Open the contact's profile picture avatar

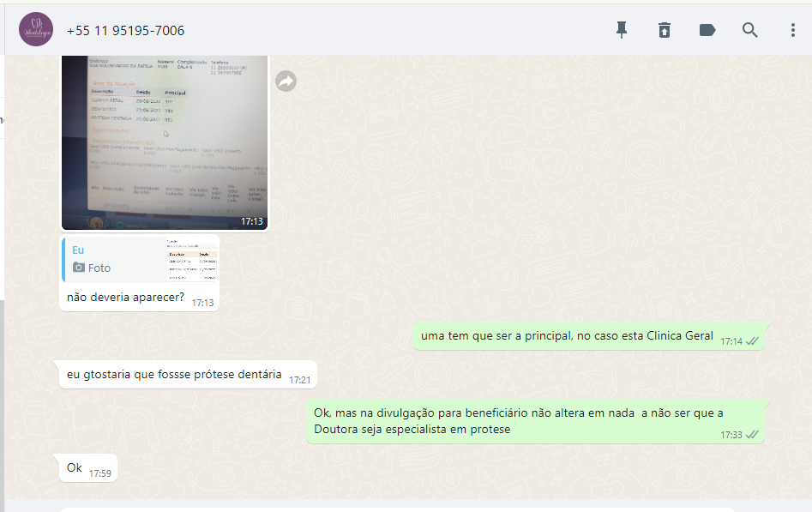[x=36, y=30]
